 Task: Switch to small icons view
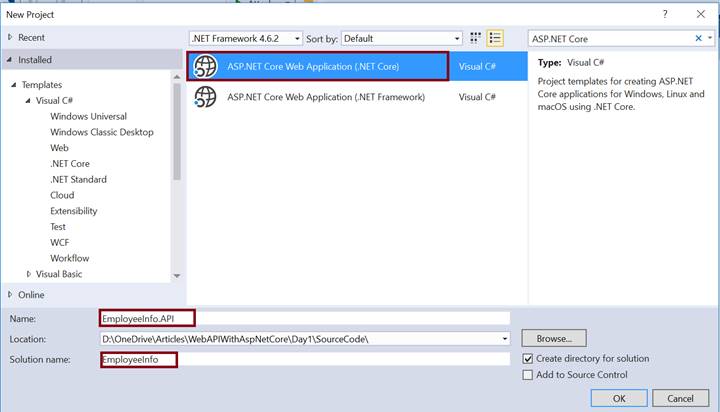tap(475, 38)
